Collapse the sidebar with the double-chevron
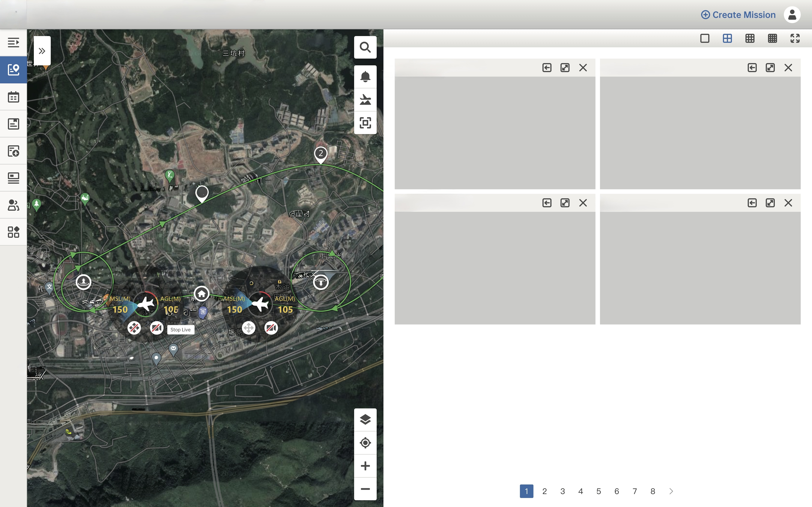 (42, 51)
